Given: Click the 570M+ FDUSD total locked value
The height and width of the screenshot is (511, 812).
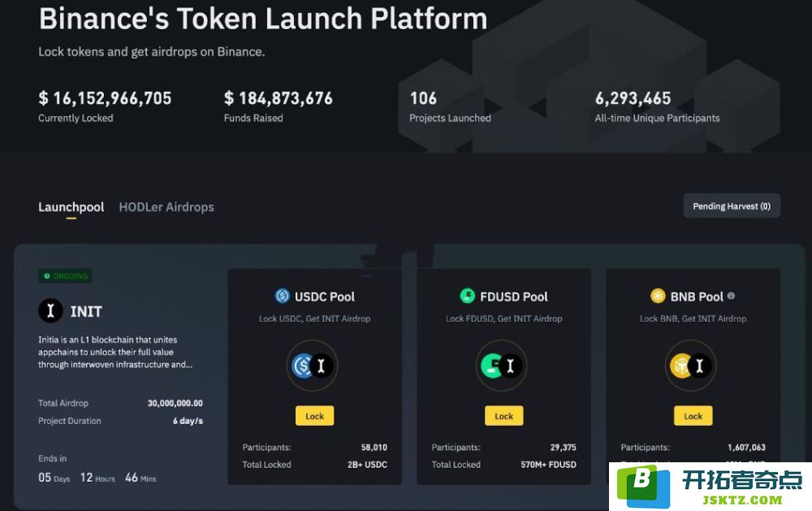Looking at the screenshot, I should click(548, 465).
